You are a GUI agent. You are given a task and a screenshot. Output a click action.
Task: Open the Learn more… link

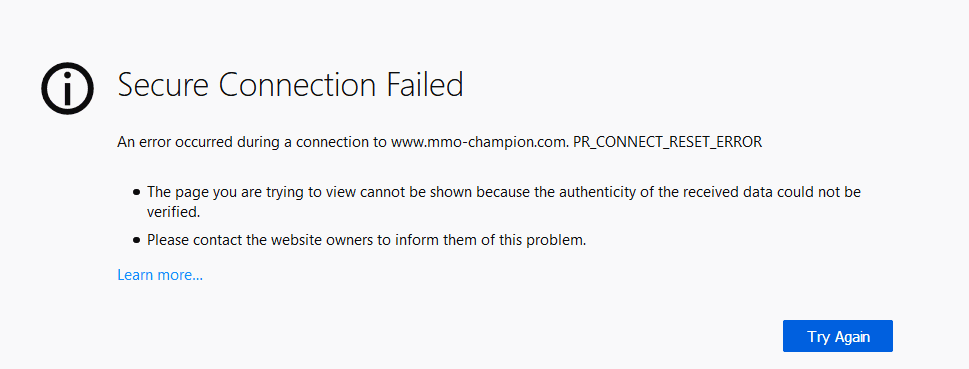pos(160,274)
